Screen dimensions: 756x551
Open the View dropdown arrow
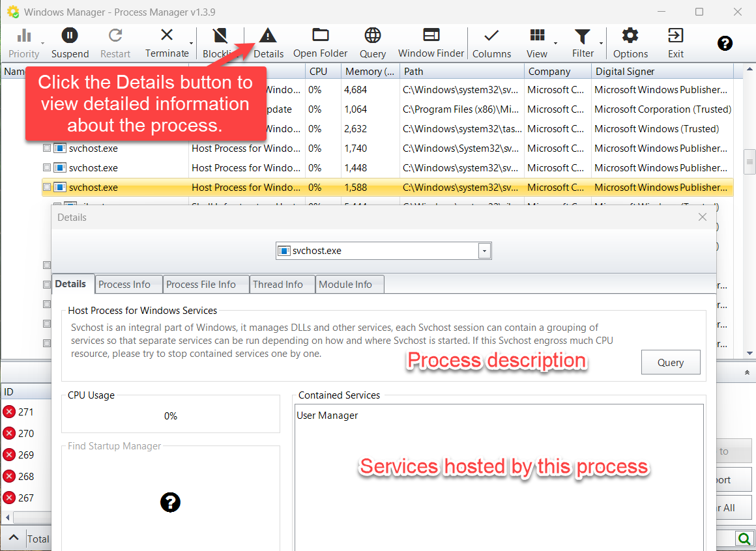(555, 44)
